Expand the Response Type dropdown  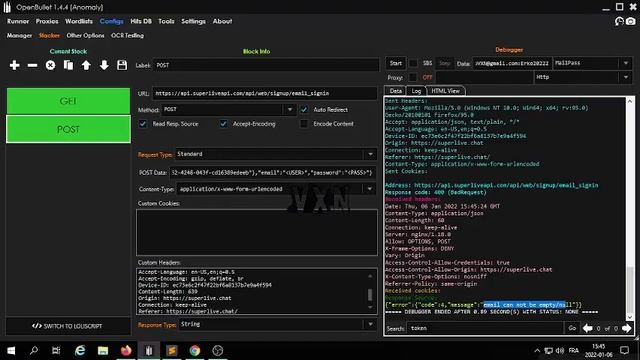[370, 324]
